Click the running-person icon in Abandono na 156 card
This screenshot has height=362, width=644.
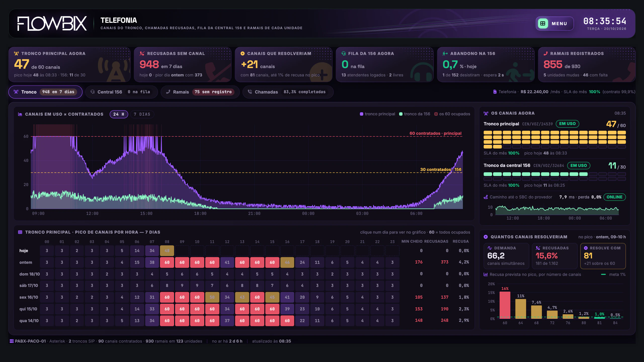445,54
